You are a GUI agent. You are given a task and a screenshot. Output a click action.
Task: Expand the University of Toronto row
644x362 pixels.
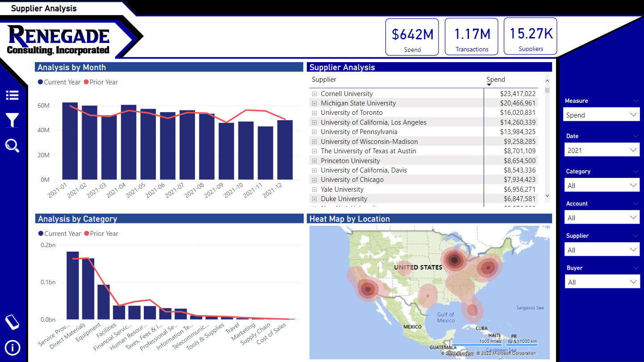point(314,113)
